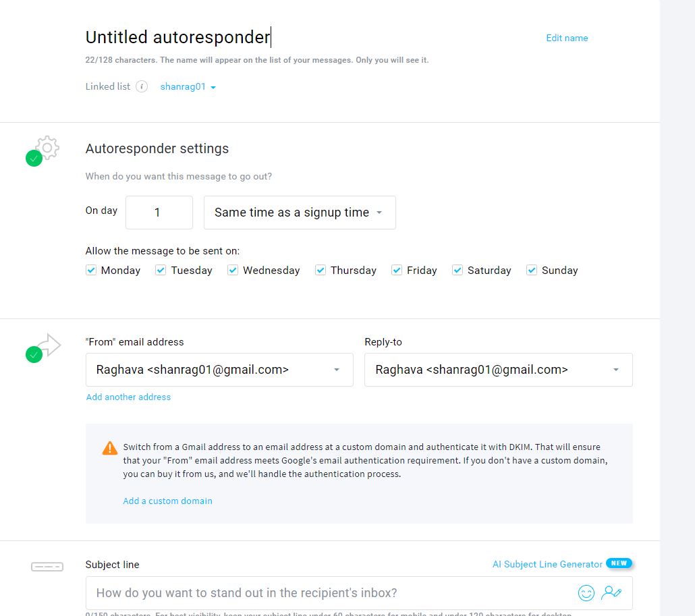
Task: Expand the "From" email address dropdown
Action: (219, 370)
